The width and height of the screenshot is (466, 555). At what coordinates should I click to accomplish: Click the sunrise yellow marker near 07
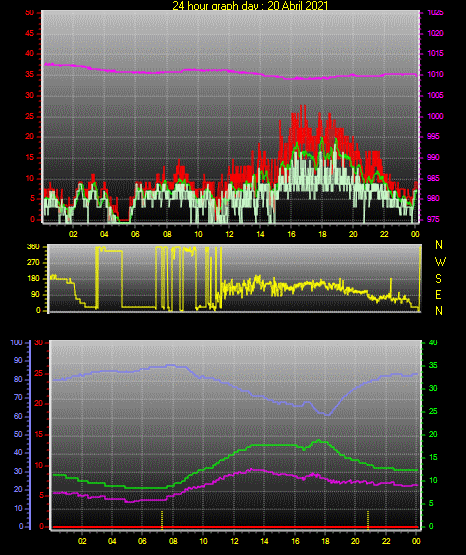(162, 520)
